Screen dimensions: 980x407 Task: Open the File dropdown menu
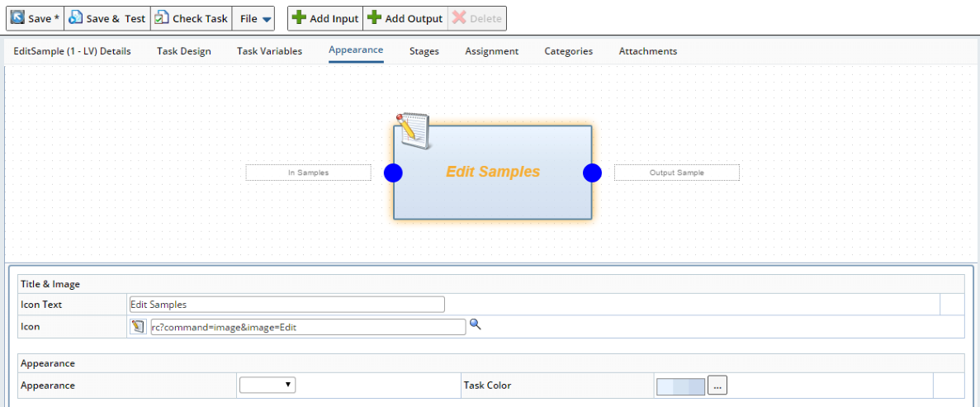click(256, 19)
